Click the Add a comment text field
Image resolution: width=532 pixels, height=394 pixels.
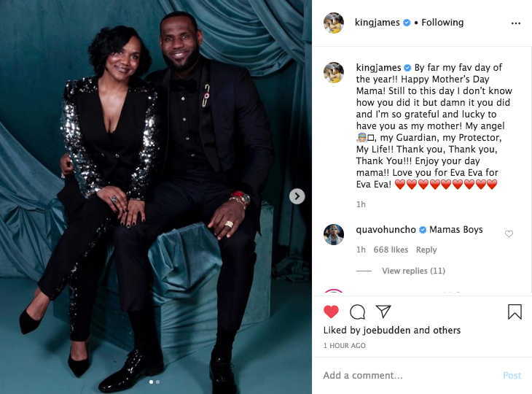407,375
